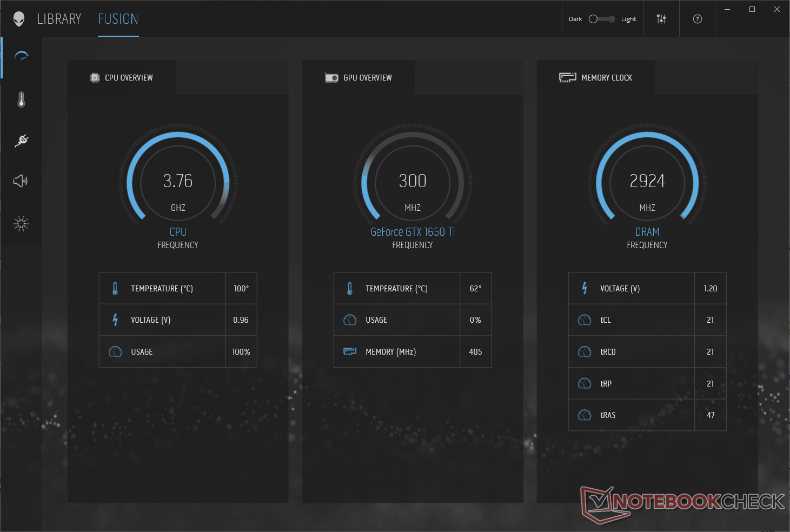The image size is (790, 532).
Task: Click the CPU label under gauge
Action: 178,232
